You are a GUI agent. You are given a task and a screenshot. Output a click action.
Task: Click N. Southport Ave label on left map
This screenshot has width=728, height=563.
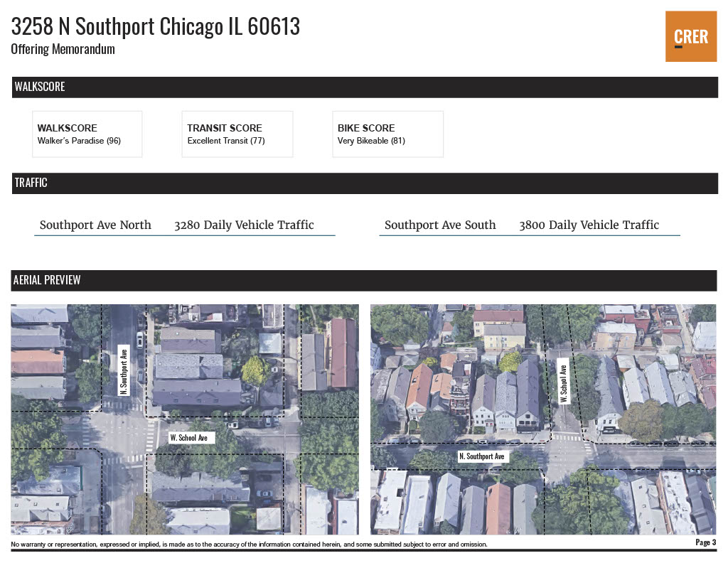click(123, 370)
